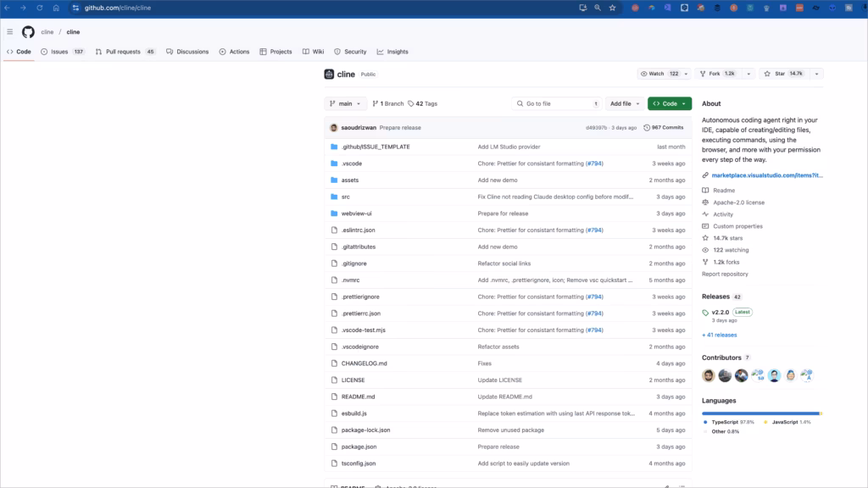
Task: Click the languages color bar
Action: 762,413
